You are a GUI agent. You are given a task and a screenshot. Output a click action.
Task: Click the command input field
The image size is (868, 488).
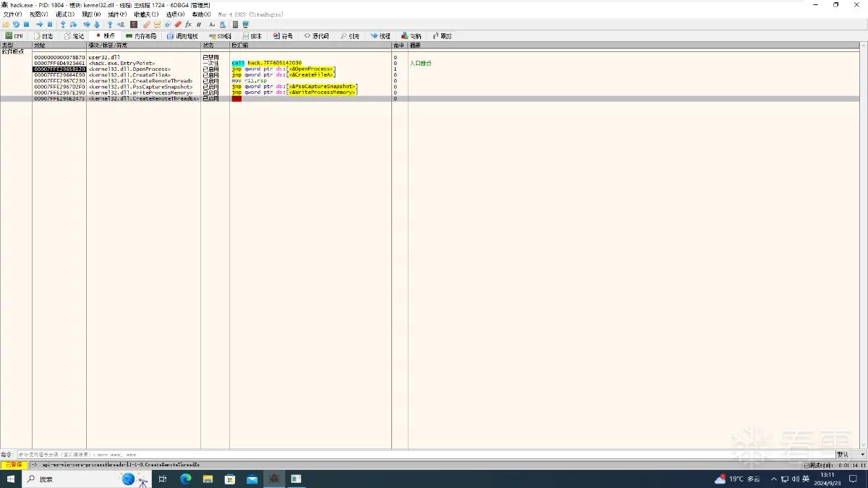pos(425,454)
